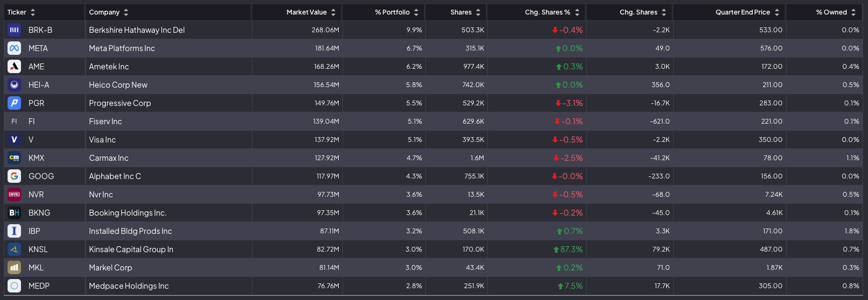Click the -41.2K changed shares cell
The width and height of the screenshot is (868, 300).
pos(660,158)
